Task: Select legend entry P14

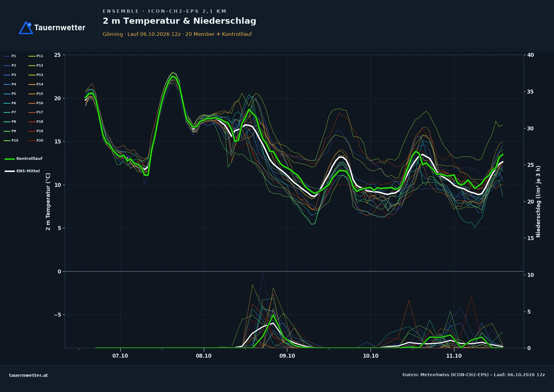Action: (x=36, y=84)
